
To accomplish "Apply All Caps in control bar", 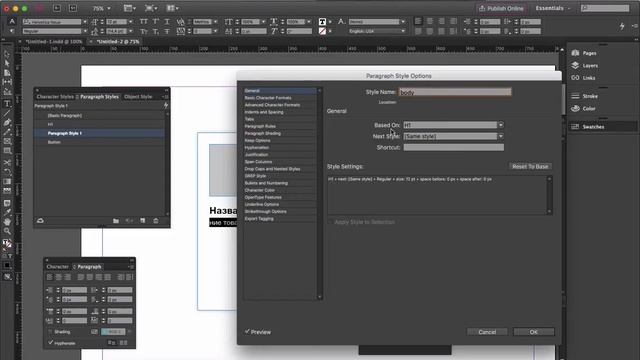I will point(144,22).
